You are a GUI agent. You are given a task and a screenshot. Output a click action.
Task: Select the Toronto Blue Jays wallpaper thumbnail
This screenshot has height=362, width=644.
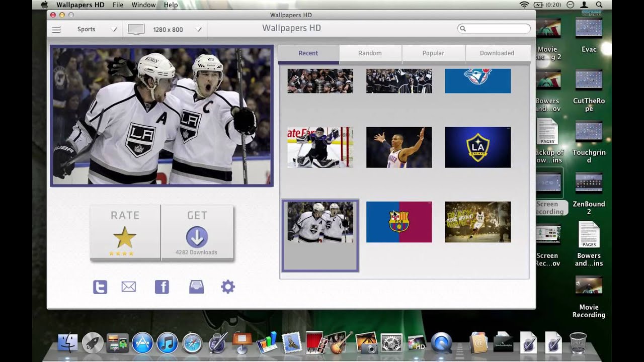(478, 81)
